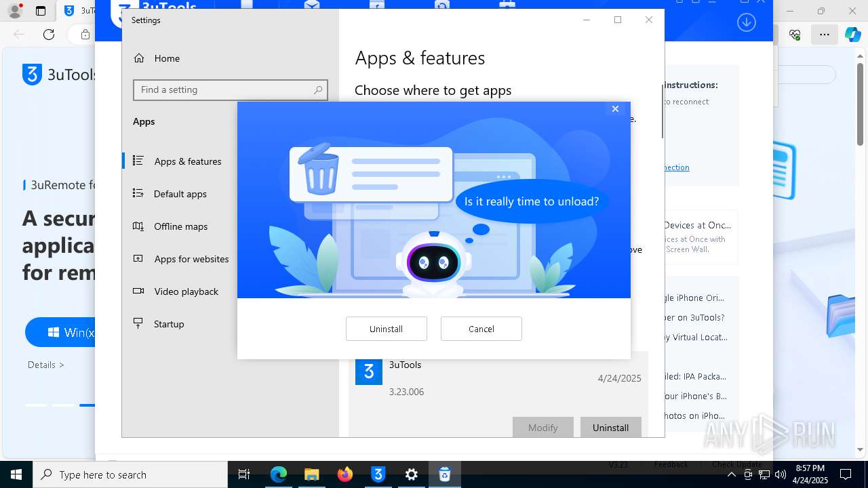The width and height of the screenshot is (868, 488).
Task: Select the 3uTools app name in list
Action: click(405, 365)
